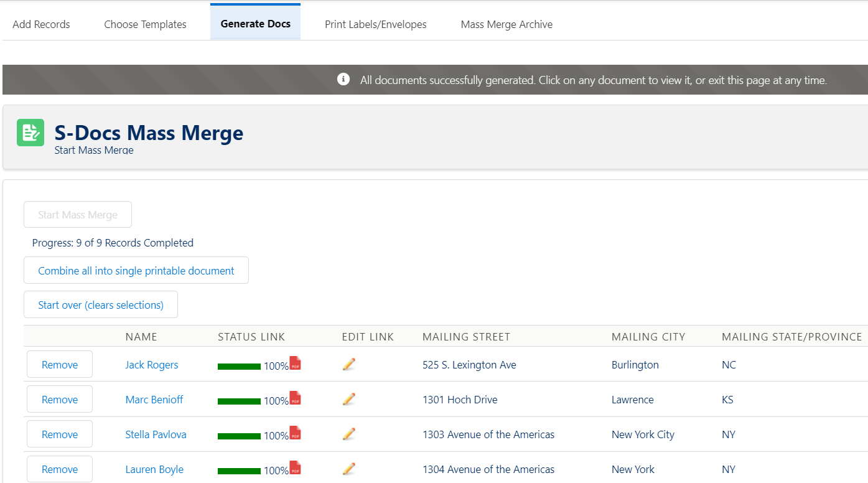This screenshot has height=483, width=868.
Task: Remove the Lauren Boyle record
Action: pos(60,469)
